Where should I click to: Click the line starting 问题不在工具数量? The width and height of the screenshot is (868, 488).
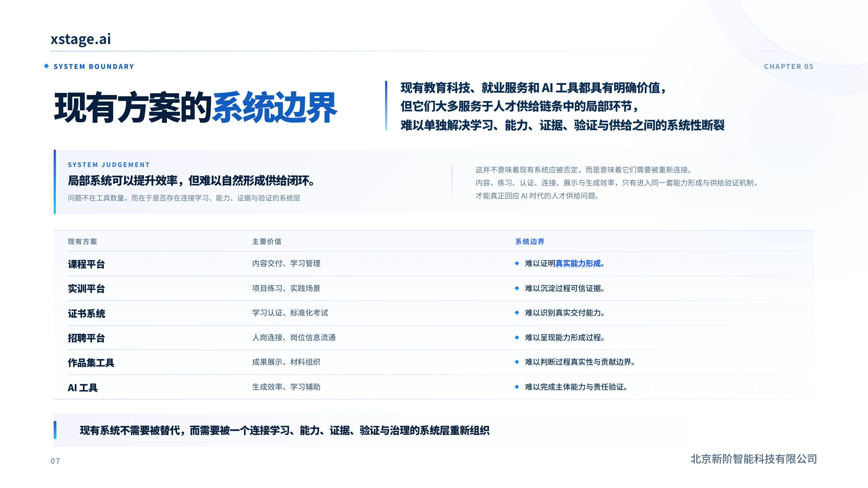(x=184, y=198)
